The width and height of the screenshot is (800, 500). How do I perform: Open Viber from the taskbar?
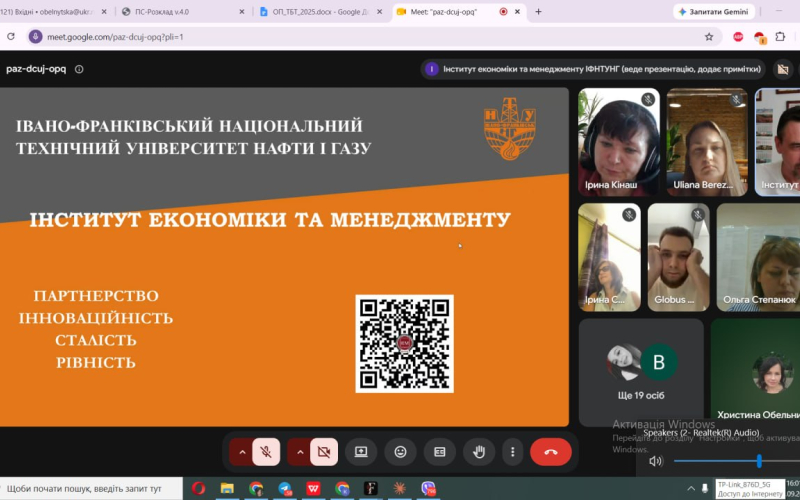(x=429, y=489)
